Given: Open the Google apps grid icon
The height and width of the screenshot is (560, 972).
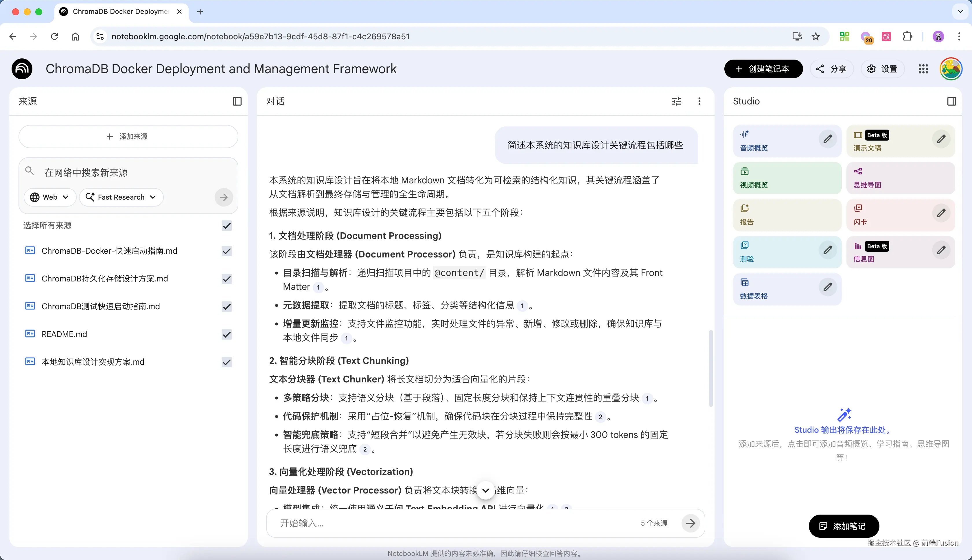Looking at the screenshot, I should (x=923, y=69).
